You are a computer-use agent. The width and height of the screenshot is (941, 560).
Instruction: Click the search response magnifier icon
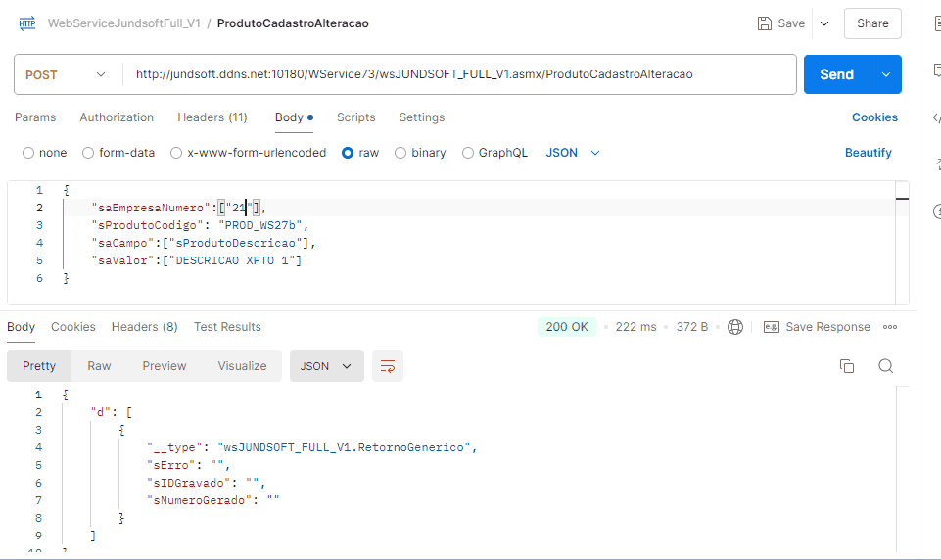[x=885, y=366]
